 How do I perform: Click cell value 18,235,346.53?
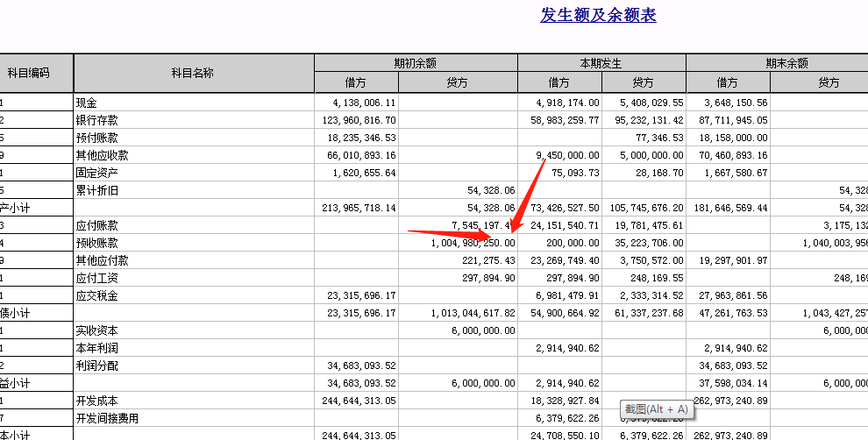click(361, 138)
